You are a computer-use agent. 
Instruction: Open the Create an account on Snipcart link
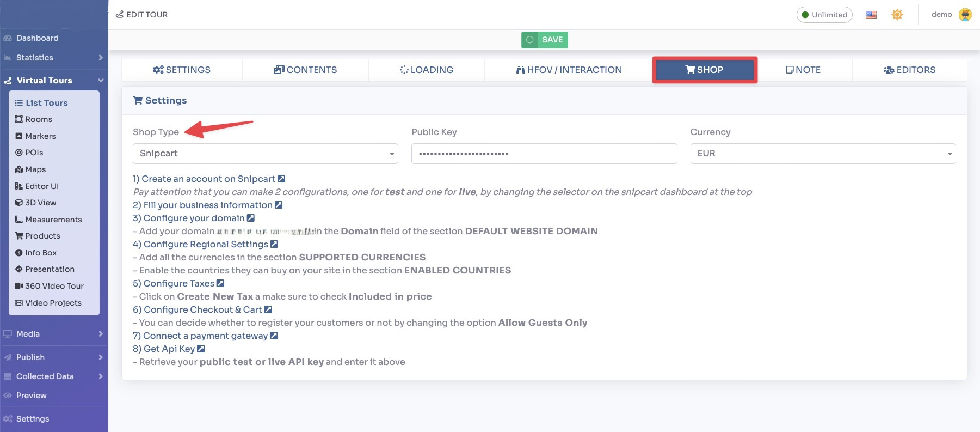pyautogui.click(x=209, y=179)
